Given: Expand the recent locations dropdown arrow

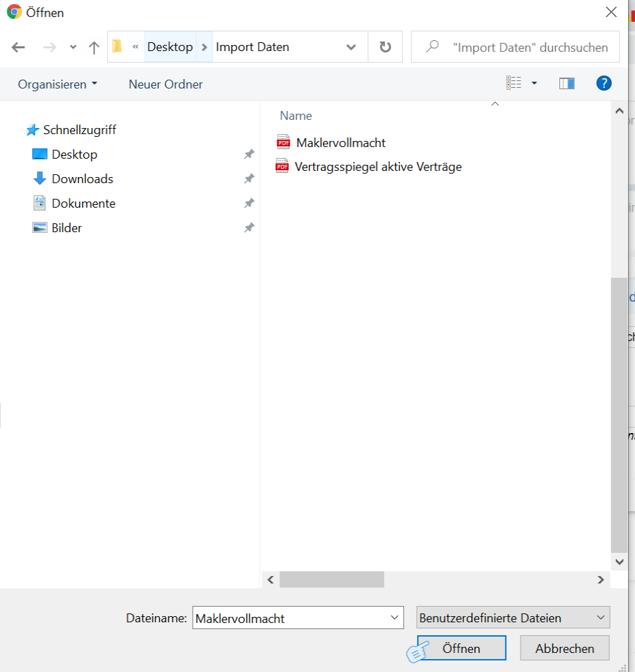Looking at the screenshot, I should [x=73, y=47].
